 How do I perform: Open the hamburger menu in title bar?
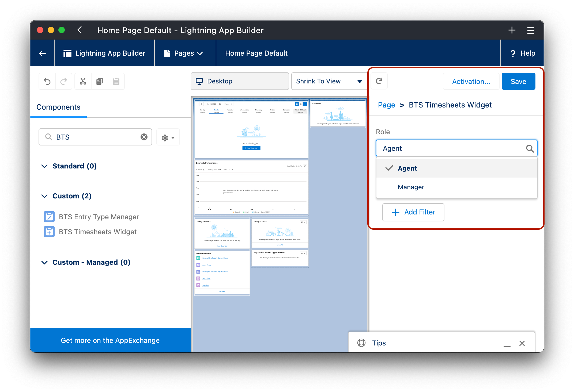point(531,30)
